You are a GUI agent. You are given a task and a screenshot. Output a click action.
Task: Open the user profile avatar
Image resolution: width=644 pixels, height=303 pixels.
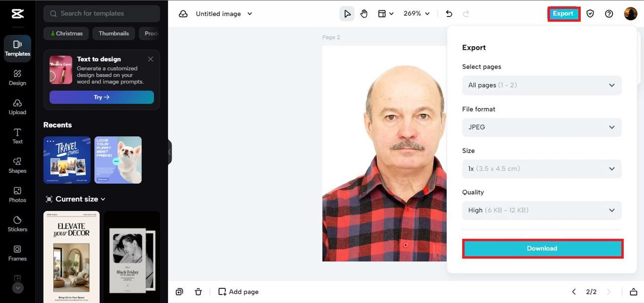coord(630,14)
